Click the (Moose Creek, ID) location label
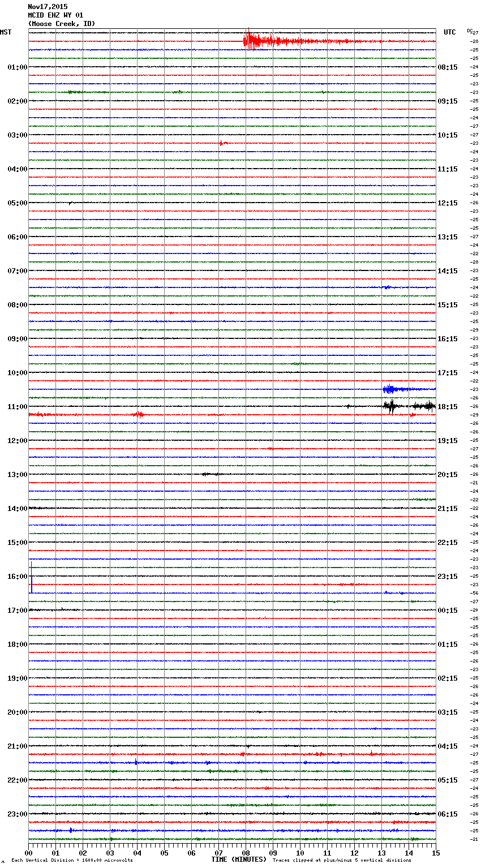 point(62,24)
